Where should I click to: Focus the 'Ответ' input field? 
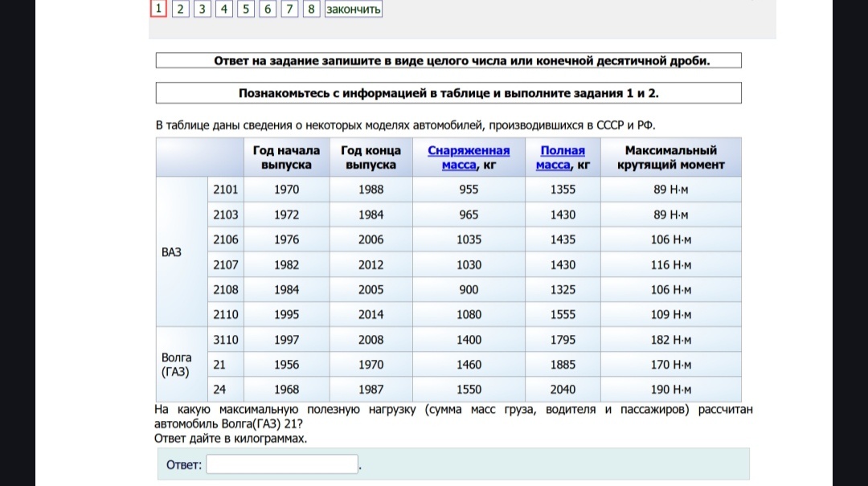(x=282, y=464)
